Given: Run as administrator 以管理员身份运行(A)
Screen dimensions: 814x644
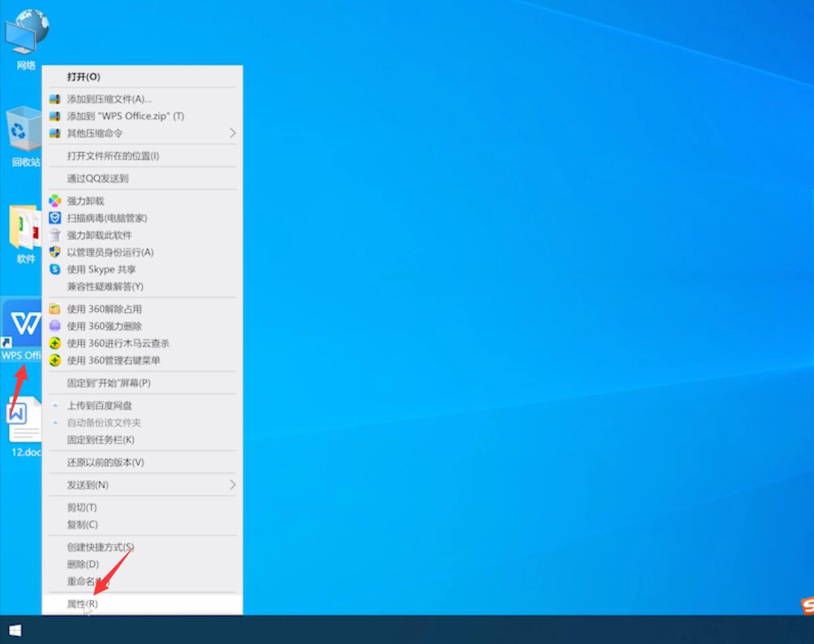Looking at the screenshot, I should pyautogui.click(x=142, y=252).
